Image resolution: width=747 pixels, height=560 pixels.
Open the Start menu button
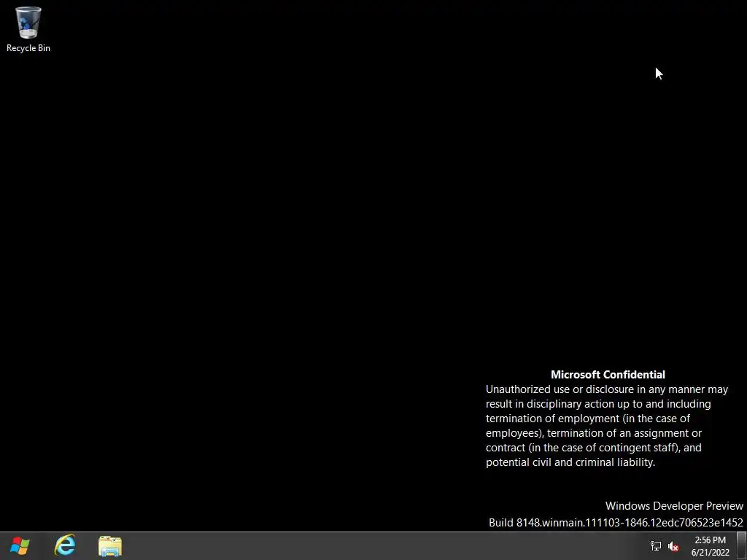tap(20, 545)
